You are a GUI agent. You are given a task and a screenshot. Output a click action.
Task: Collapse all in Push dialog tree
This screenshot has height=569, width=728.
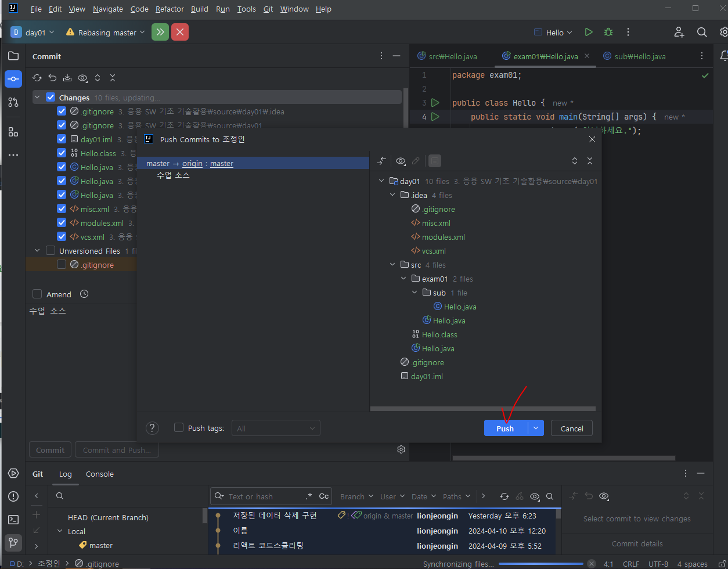pyautogui.click(x=590, y=161)
